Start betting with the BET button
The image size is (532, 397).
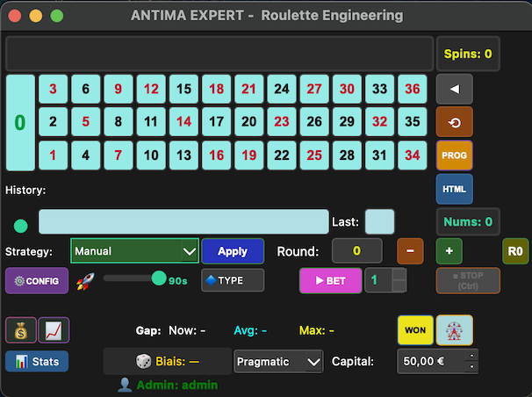point(330,280)
